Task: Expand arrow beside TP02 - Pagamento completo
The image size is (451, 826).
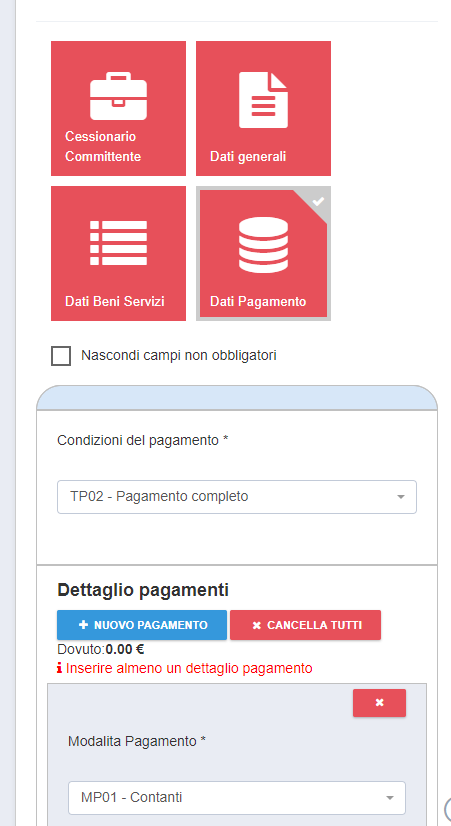Action: (400, 497)
